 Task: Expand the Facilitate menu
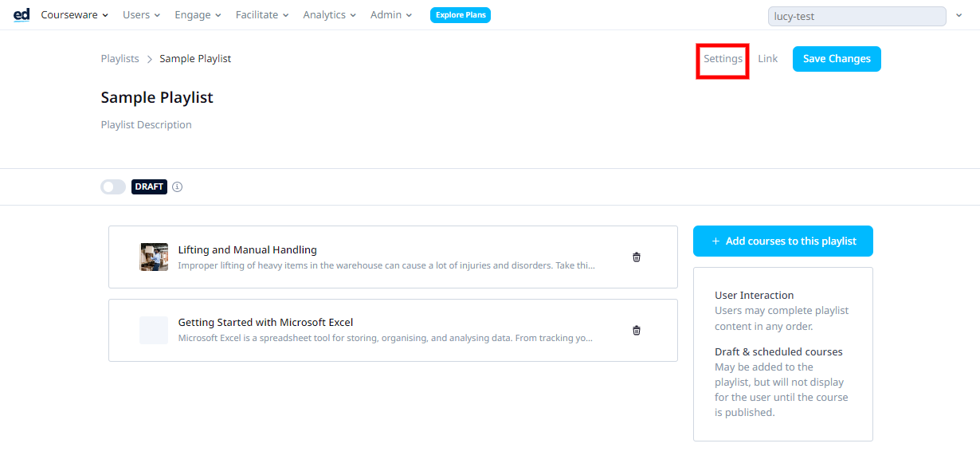point(262,15)
